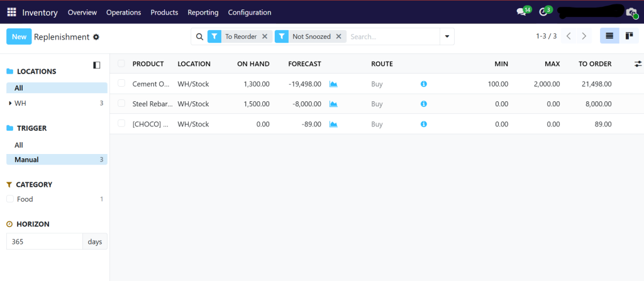The width and height of the screenshot is (644, 281).
Task: Expand the WH location tree
Action: [10, 103]
